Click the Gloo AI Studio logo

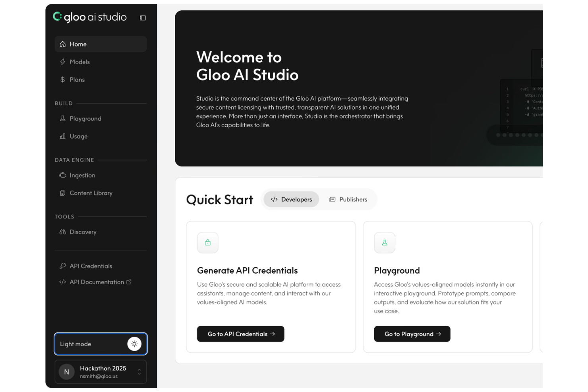[x=89, y=17]
